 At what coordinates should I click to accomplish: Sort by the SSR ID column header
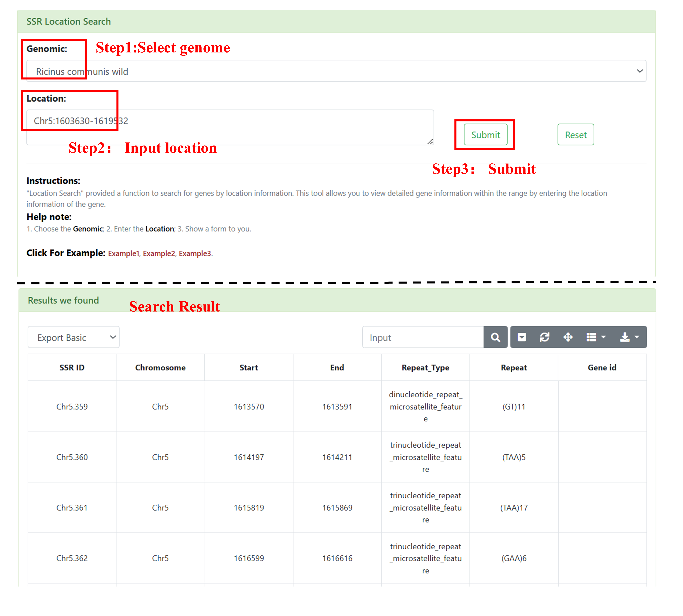(72, 368)
